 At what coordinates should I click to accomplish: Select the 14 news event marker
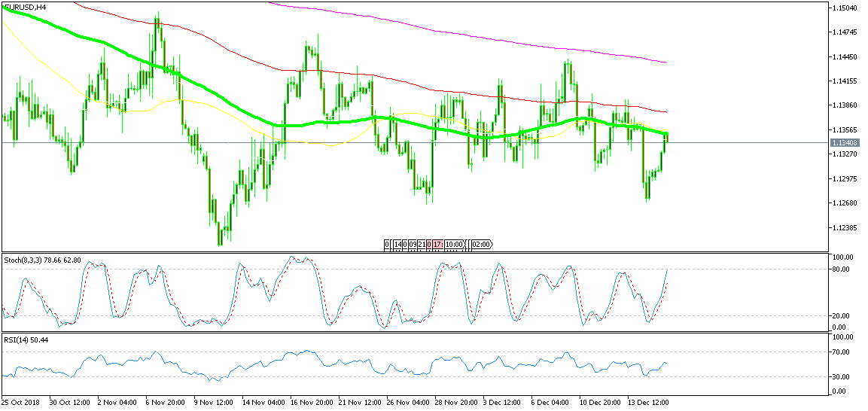397,244
